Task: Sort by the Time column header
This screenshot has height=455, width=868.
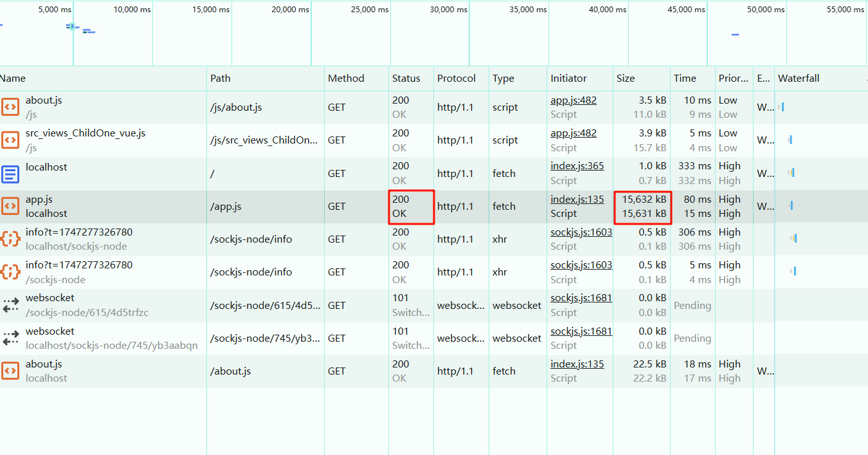Action: [x=685, y=79]
